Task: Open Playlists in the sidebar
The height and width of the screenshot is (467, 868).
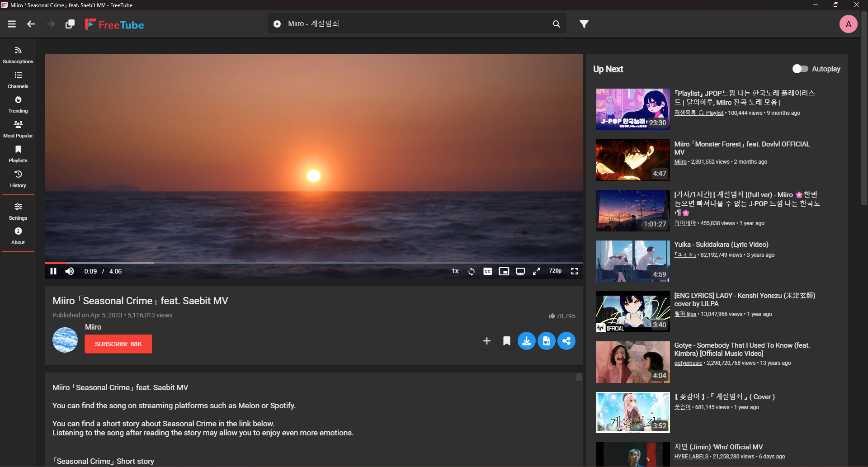Action: click(x=18, y=154)
